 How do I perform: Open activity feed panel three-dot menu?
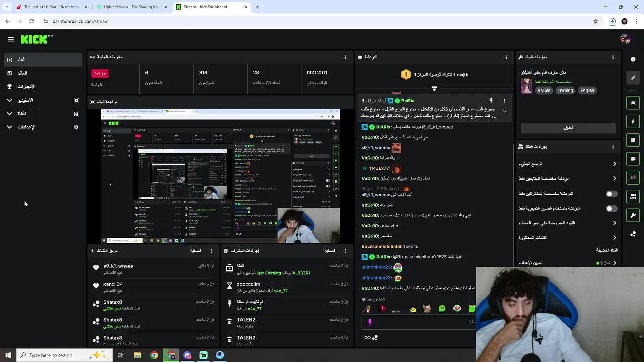point(211,251)
